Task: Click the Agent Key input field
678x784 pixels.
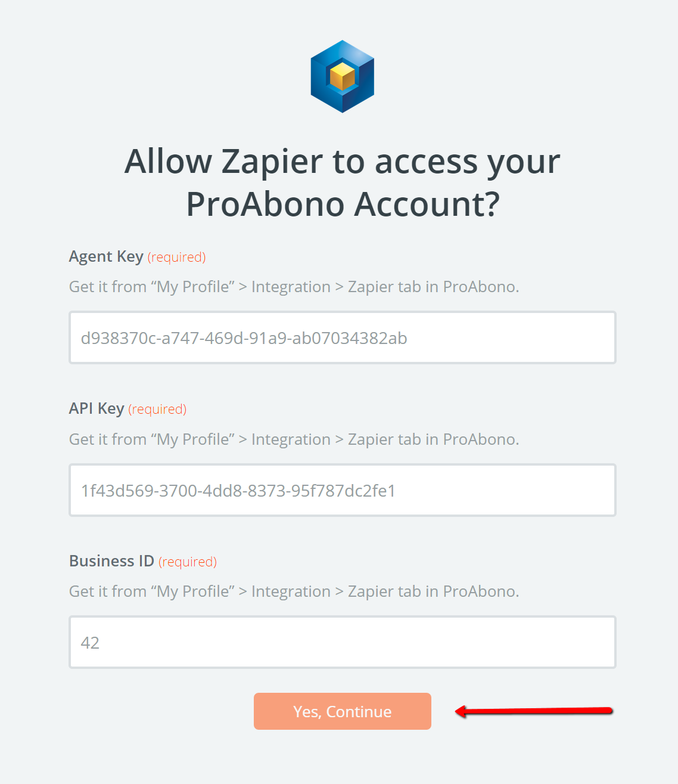Action: point(343,337)
